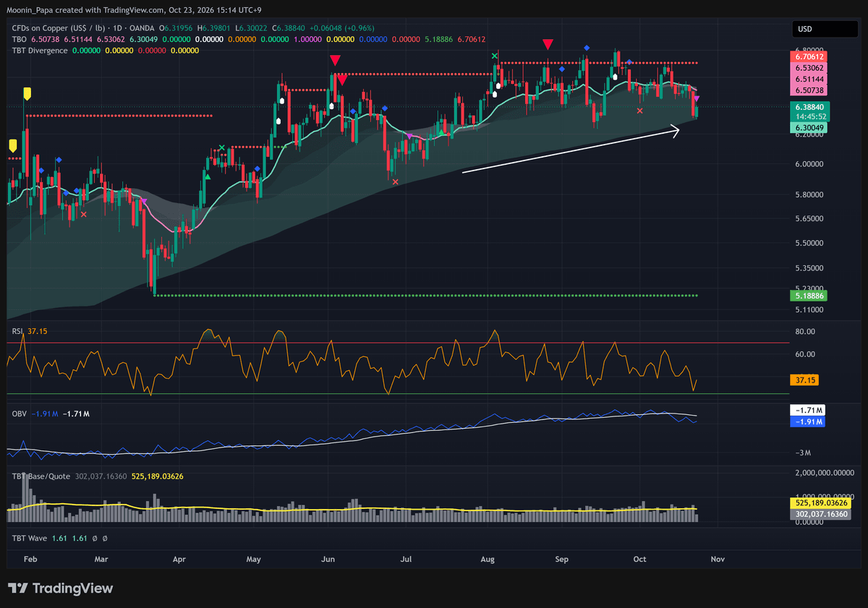This screenshot has width=868, height=608.
Task: Click the Sep label on the time axis
Action: (x=562, y=559)
